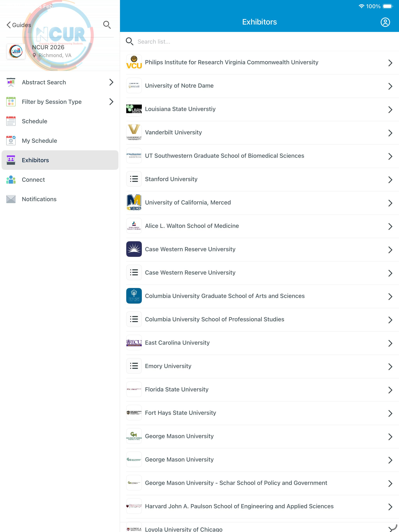Open Filter by Session Type
The image size is (399, 532).
coord(60,102)
